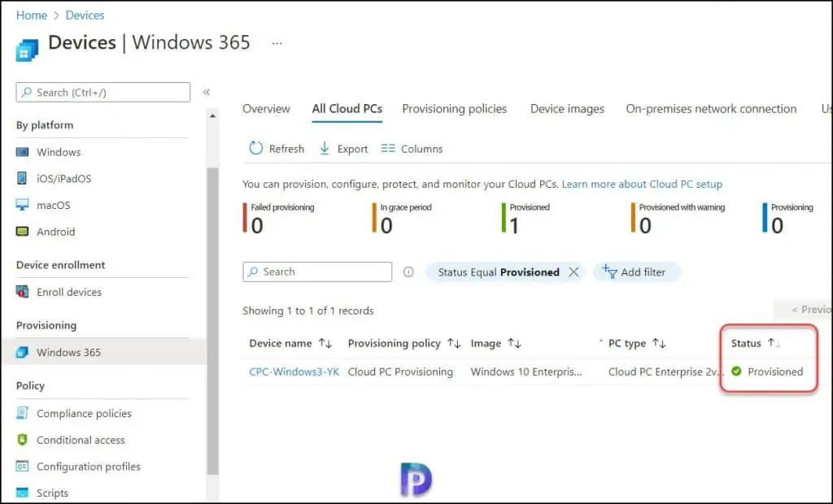Click the Columns list icon
Viewport: 833px width, 504px height.
coord(388,148)
